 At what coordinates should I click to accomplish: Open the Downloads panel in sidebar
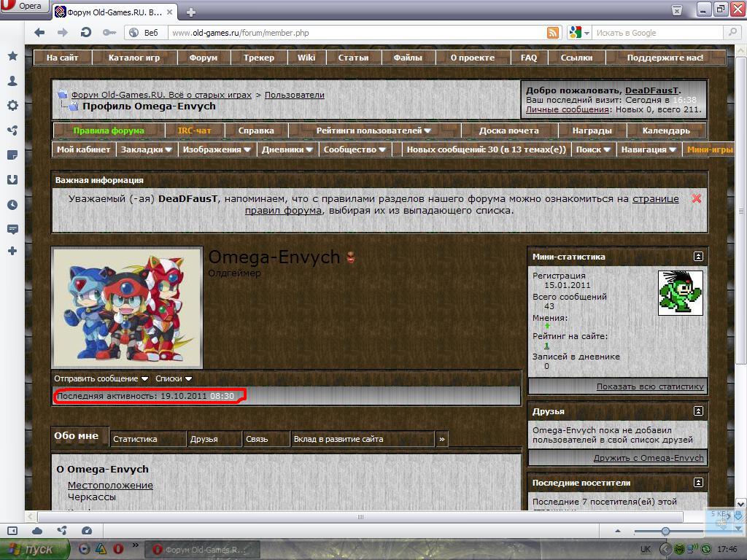(12, 179)
